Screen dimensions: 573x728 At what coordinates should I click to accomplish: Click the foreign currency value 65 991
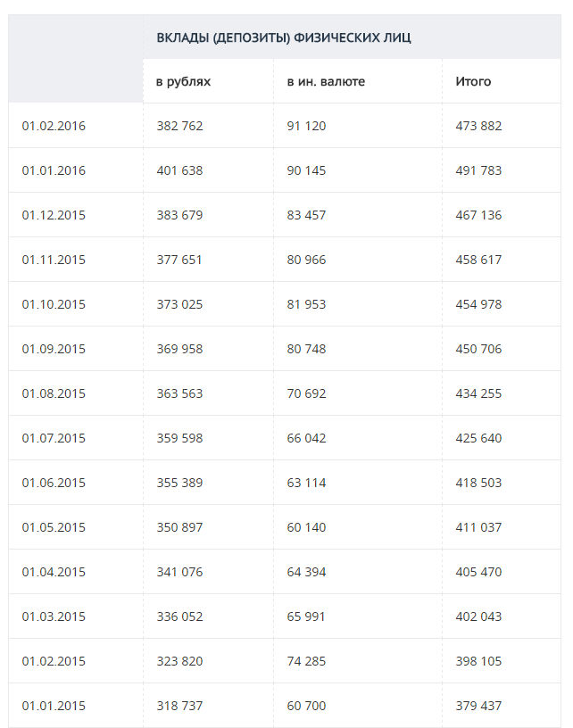[306, 616]
